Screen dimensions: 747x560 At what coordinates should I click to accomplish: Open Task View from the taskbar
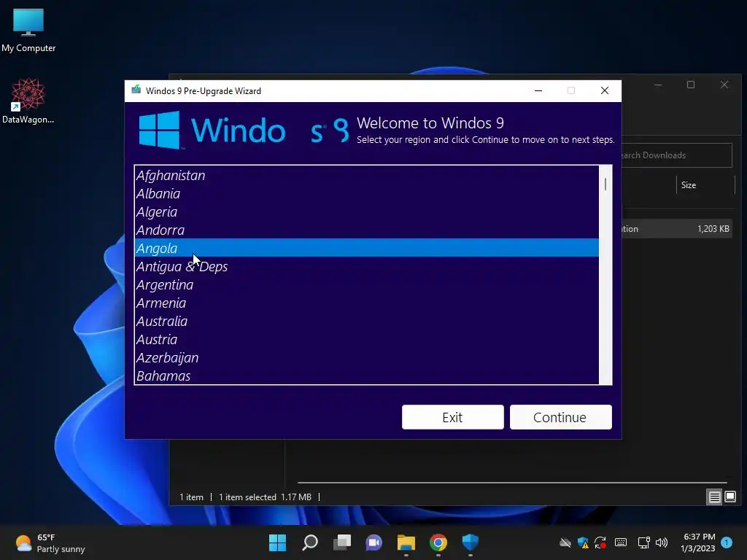coord(341,542)
